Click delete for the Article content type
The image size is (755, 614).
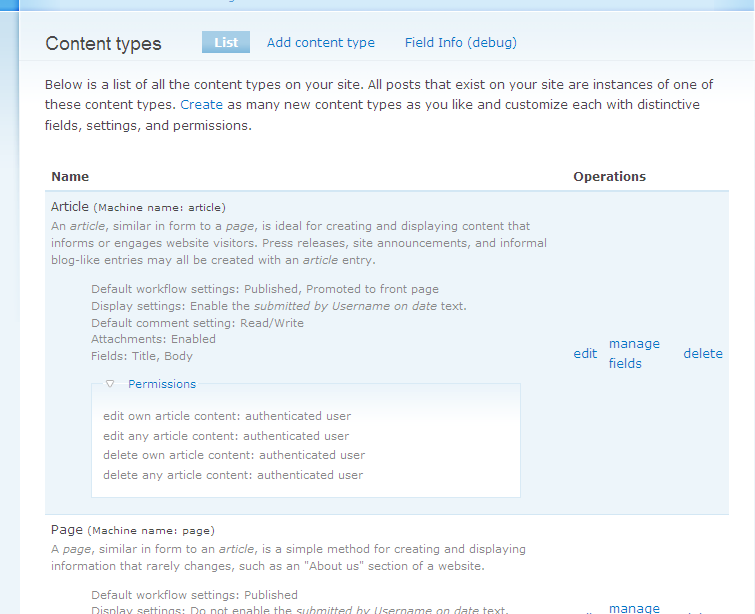[703, 353]
